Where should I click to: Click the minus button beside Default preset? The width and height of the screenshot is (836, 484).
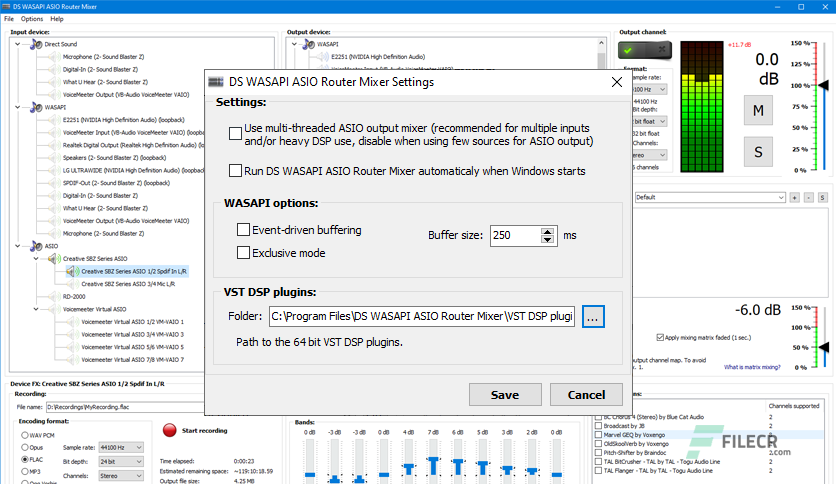click(x=808, y=198)
